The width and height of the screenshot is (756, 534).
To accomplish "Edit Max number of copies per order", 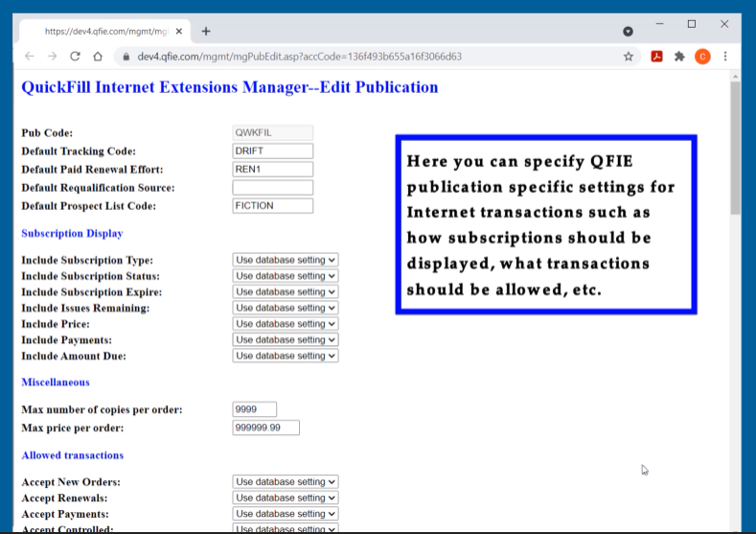I will 255,409.
